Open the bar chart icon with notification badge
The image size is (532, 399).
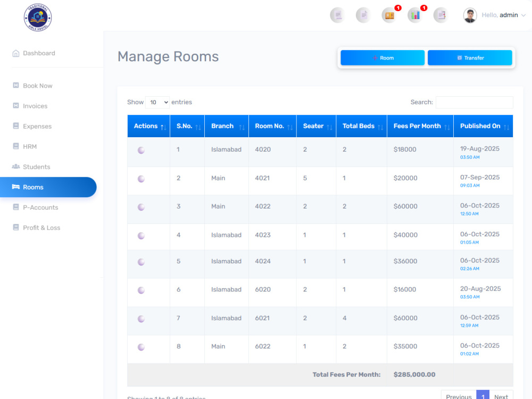point(415,15)
